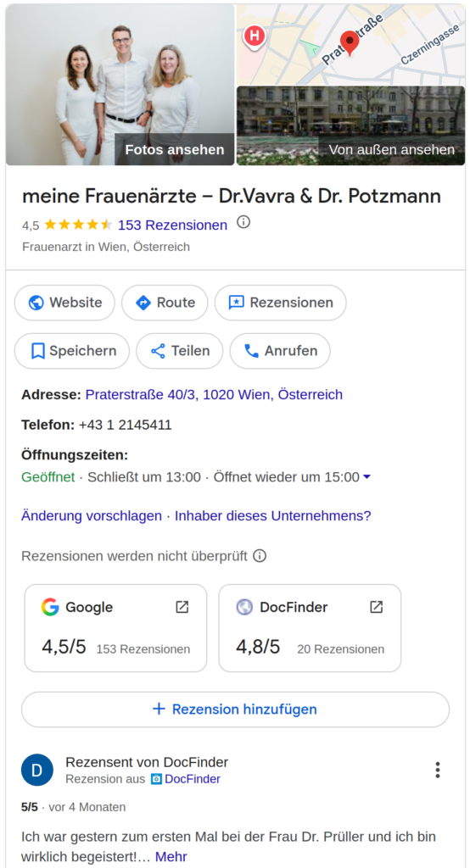Share via the Teilen button
The width and height of the screenshot is (470, 868).
[x=180, y=351]
